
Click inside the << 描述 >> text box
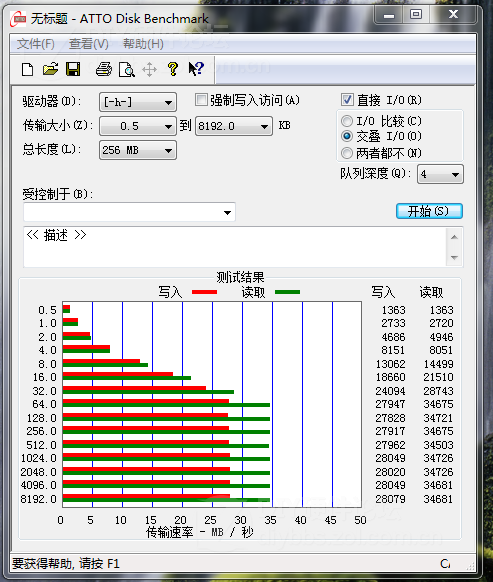pos(235,246)
